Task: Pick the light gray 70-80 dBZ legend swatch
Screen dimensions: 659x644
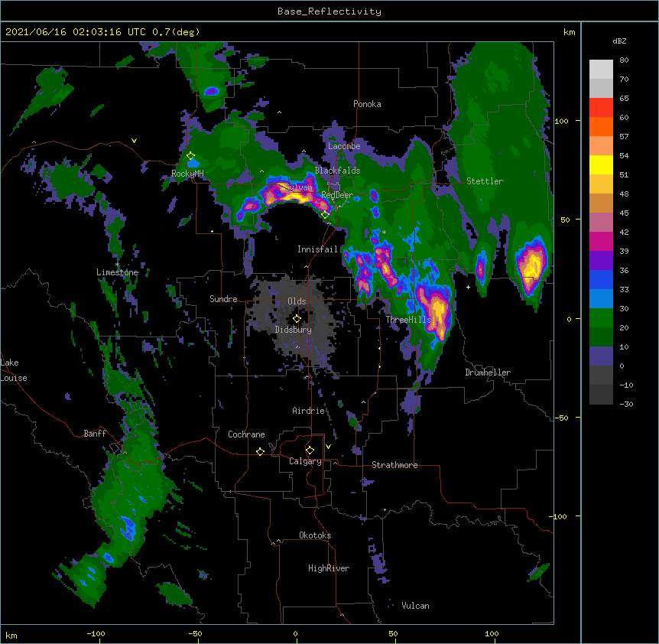Action: coord(601,70)
